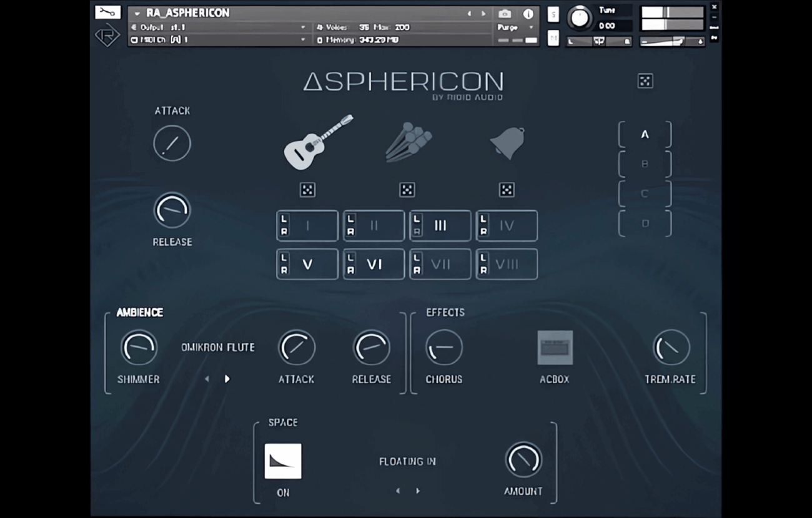
Task: Select next ambience sound after Omikron Flute
Action: click(227, 379)
